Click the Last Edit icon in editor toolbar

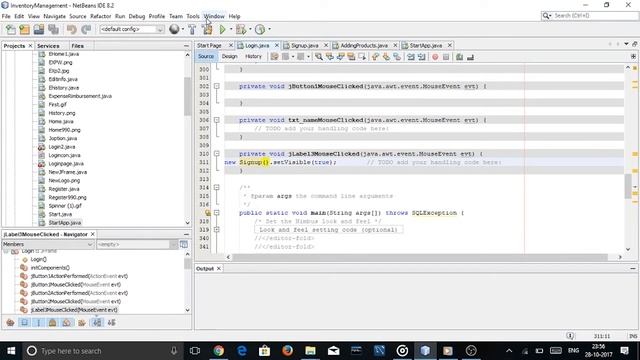(275, 57)
